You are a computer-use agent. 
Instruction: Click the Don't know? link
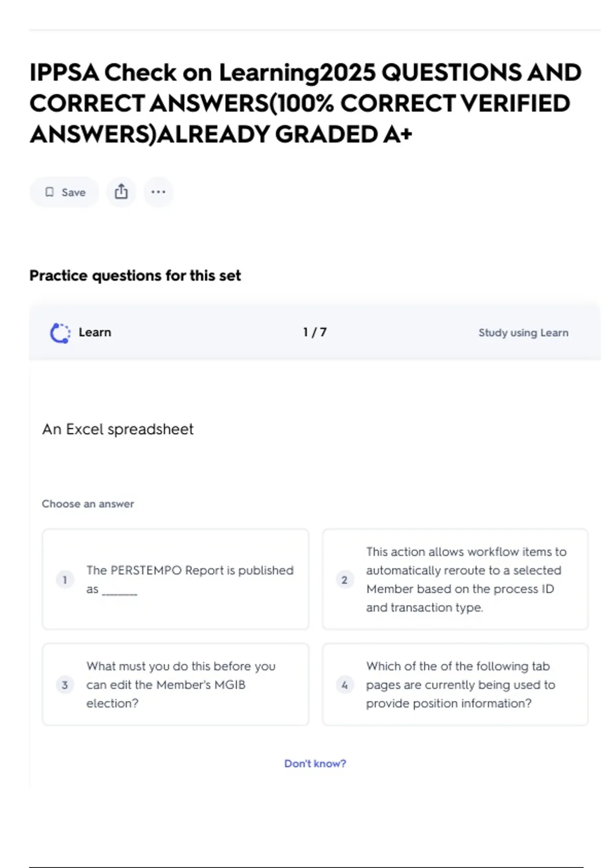[315, 763]
